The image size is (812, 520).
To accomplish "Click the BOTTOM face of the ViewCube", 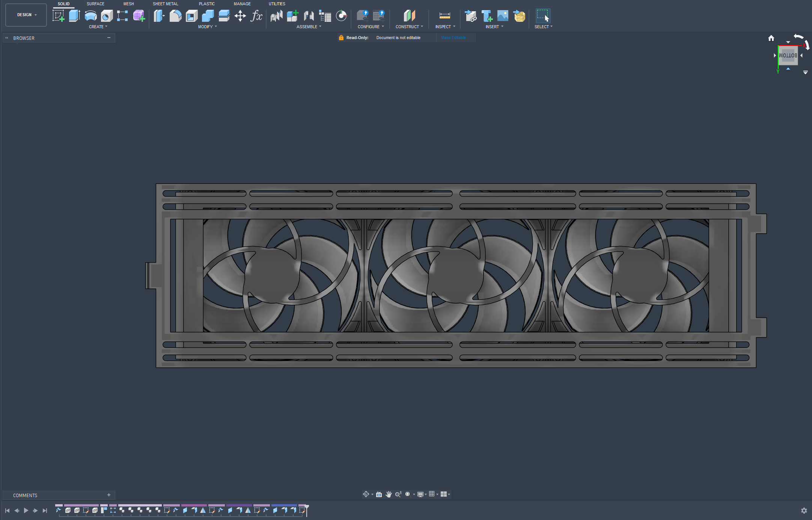I will click(788, 56).
